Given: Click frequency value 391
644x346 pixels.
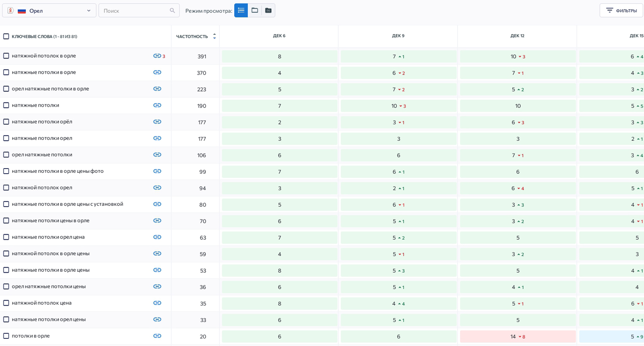Looking at the screenshot, I should [x=202, y=56].
